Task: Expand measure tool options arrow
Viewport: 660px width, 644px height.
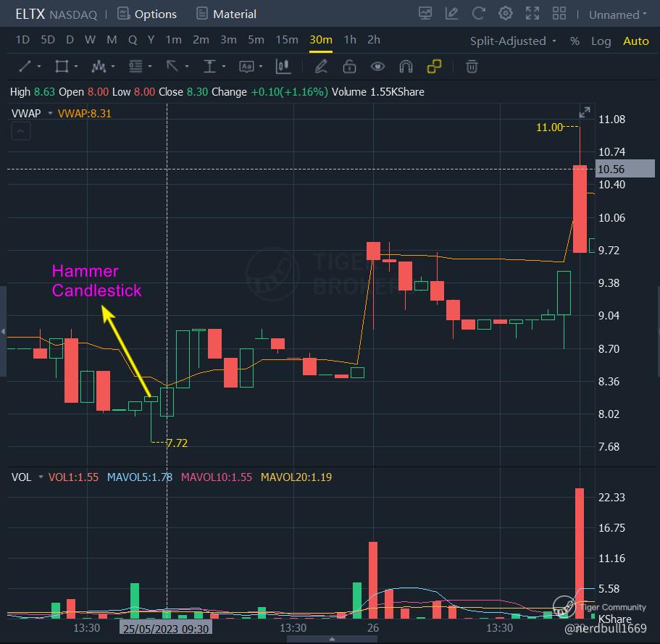Action: [x=224, y=67]
